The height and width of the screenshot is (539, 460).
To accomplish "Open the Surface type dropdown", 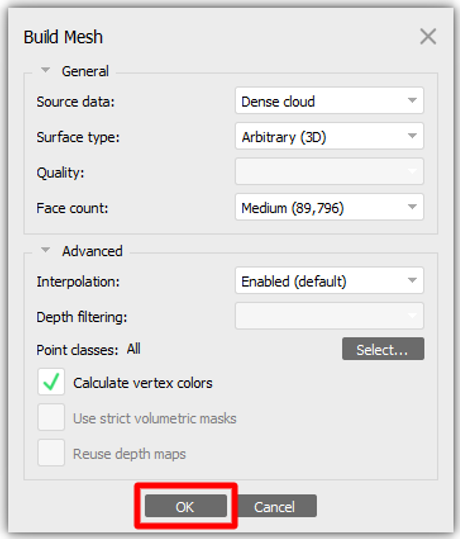I will pos(329,136).
